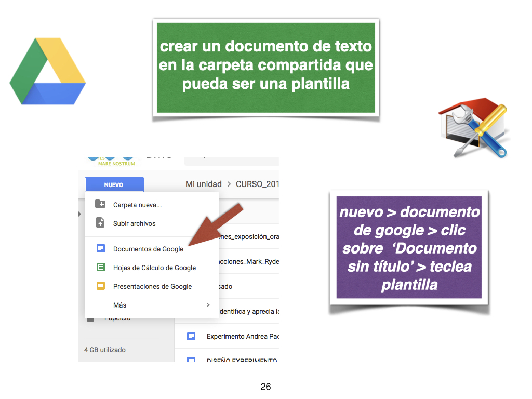This screenshot has width=532, height=399.
Task: Click the wrench and screwdriver tools icon
Action: [475, 128]
